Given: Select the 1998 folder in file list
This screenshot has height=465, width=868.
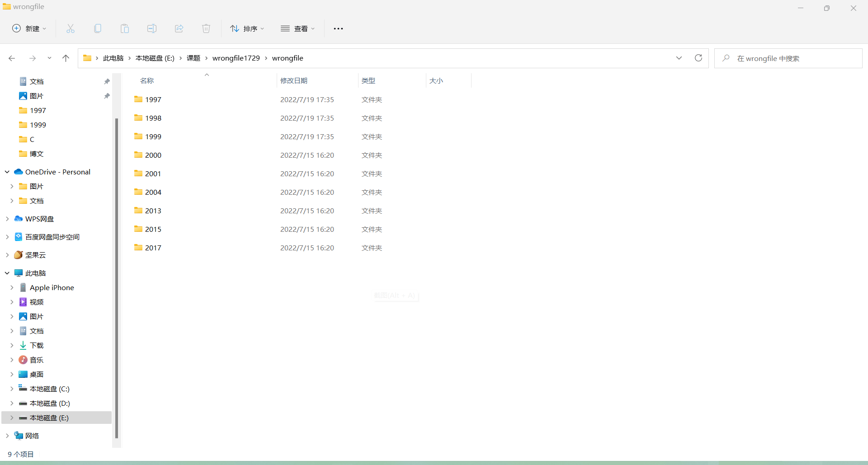Looking at the screenshot, I should click(148, 118).
